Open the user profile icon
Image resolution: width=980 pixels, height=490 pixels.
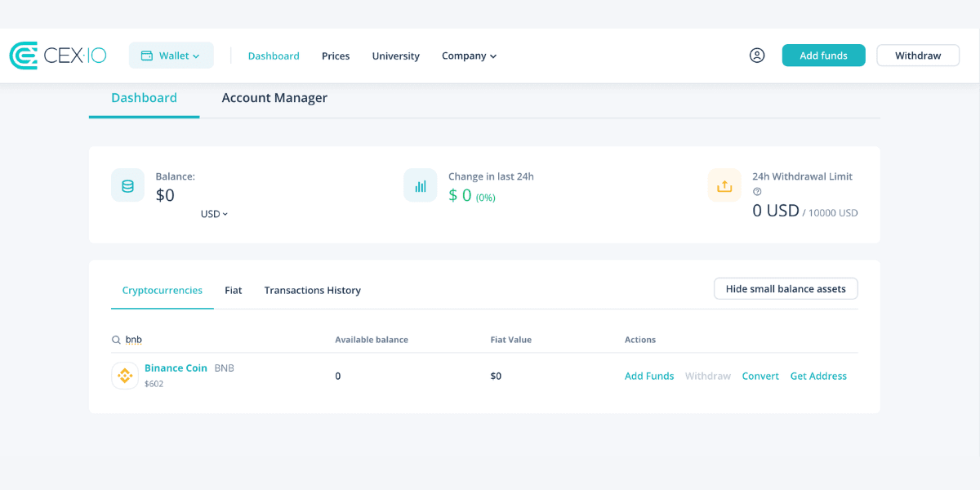[757, 56]
